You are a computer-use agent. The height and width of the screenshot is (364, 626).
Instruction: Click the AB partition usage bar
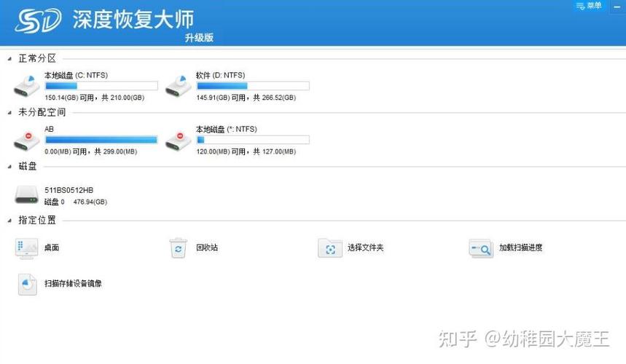(x=101, y=140)
